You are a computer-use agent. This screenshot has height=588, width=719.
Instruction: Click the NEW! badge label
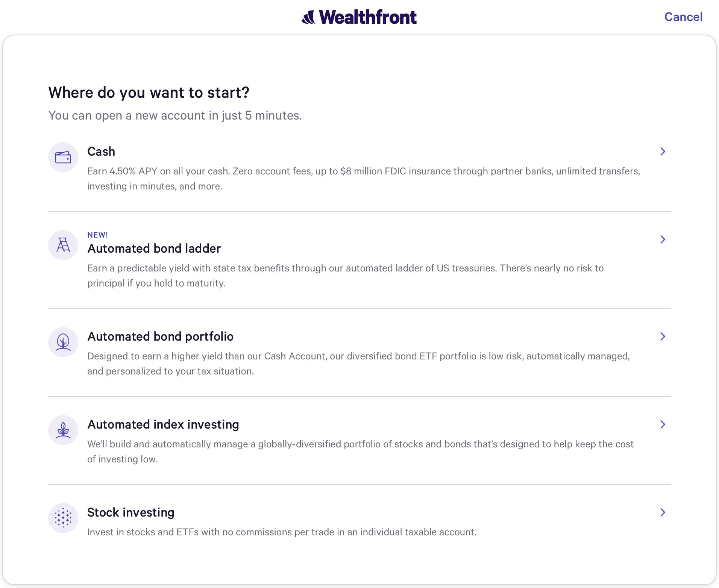[97, 235]
